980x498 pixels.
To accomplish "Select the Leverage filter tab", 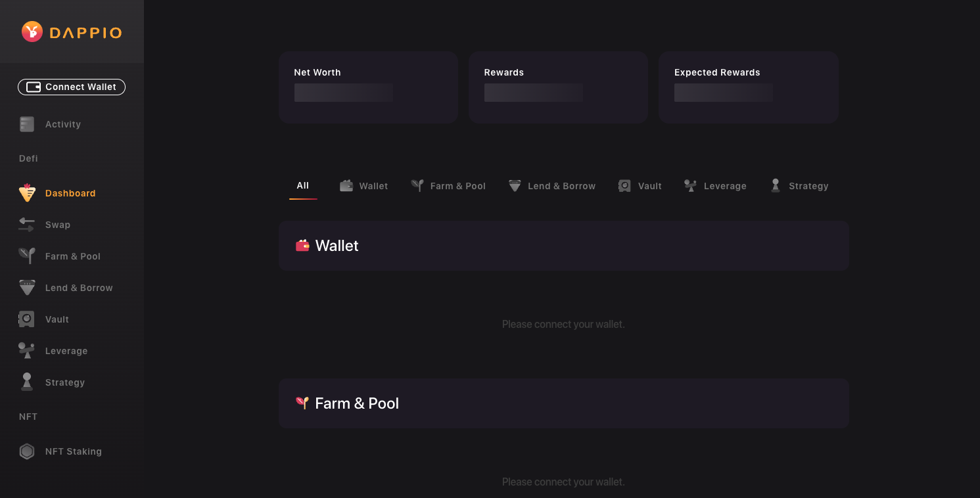I will click(715, 186).
